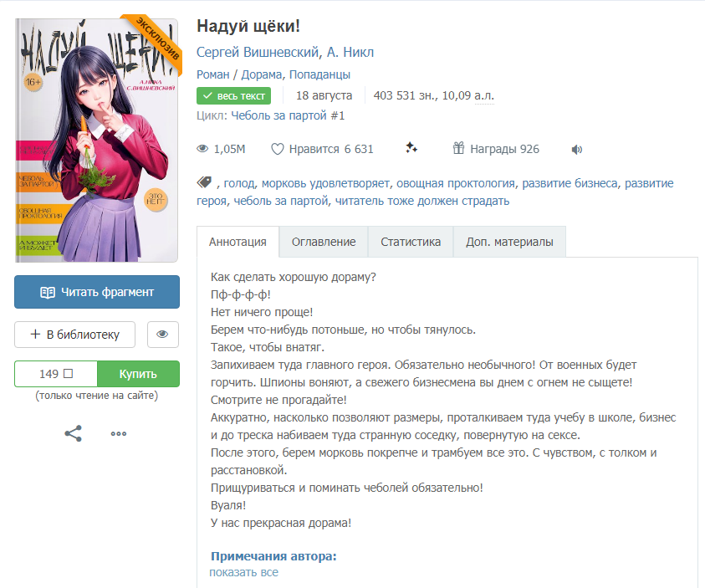Open the Статистика tab
Screen dimensions: 705x588
coord(411,242)
